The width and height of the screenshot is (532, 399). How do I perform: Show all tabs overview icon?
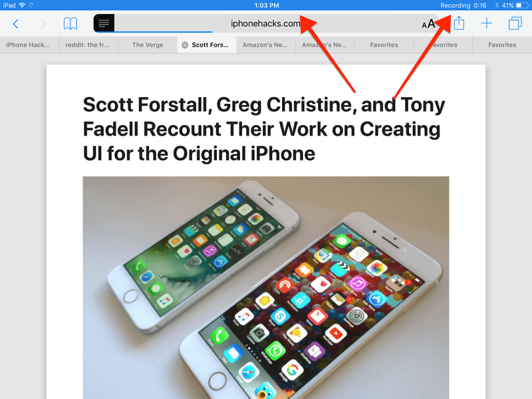(x=515, y=23)
